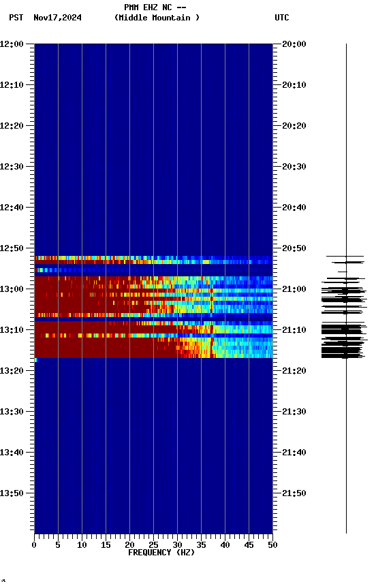Click the '13:00' PST time label
Viewport: 376px width, 588px height.
point(12,289)
